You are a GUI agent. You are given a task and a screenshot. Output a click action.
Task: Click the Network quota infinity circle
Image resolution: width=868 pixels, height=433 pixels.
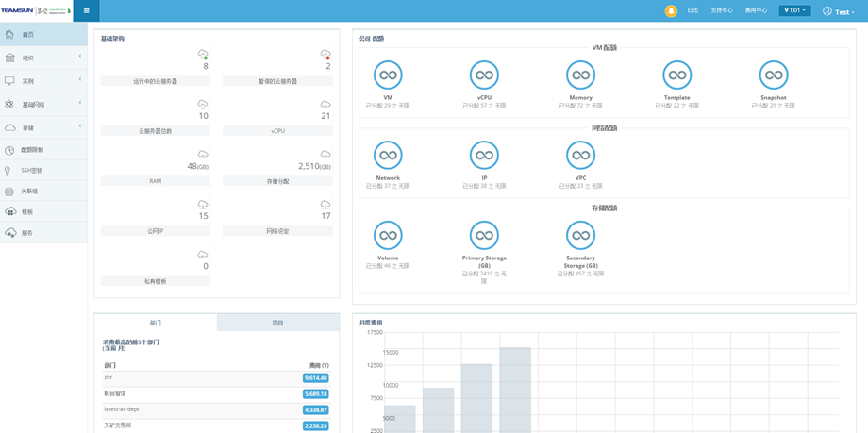[x=388, y=155]
